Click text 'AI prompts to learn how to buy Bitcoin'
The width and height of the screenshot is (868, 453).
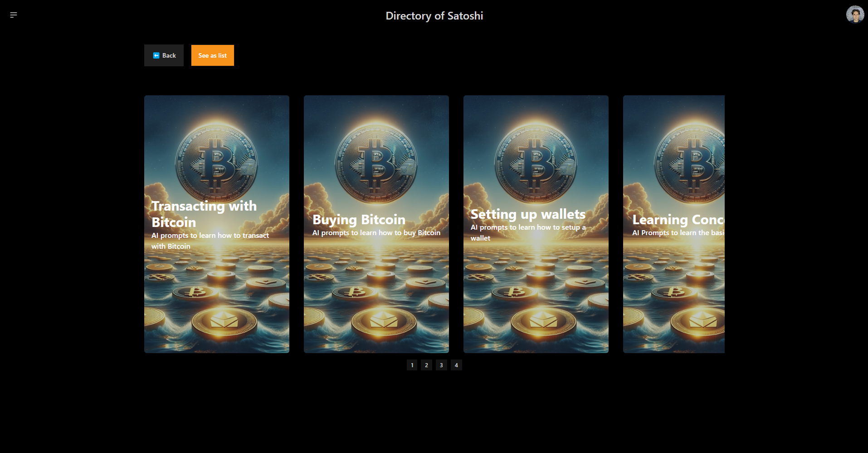coord(376,233)
